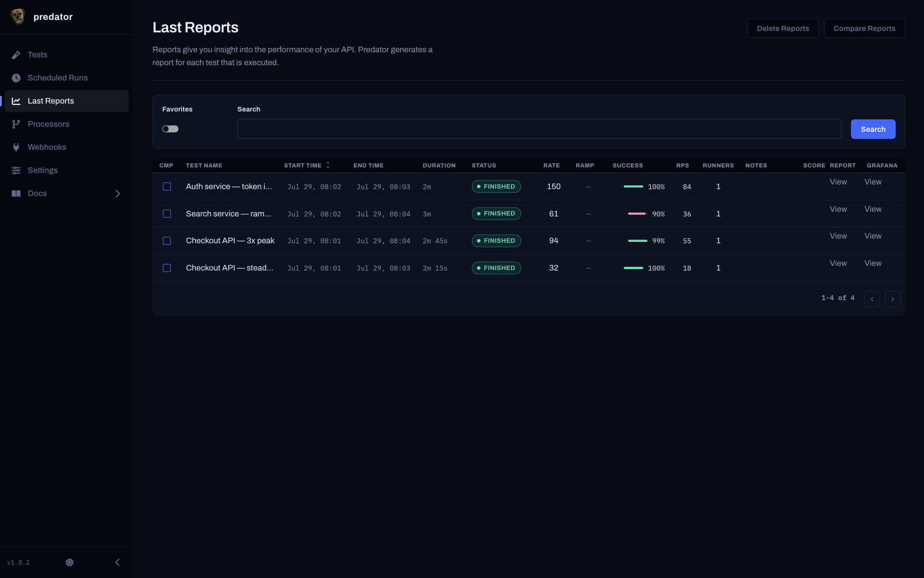Click 'Search service — ram...' name
The image size is (924, 578).
pos(228,214)
